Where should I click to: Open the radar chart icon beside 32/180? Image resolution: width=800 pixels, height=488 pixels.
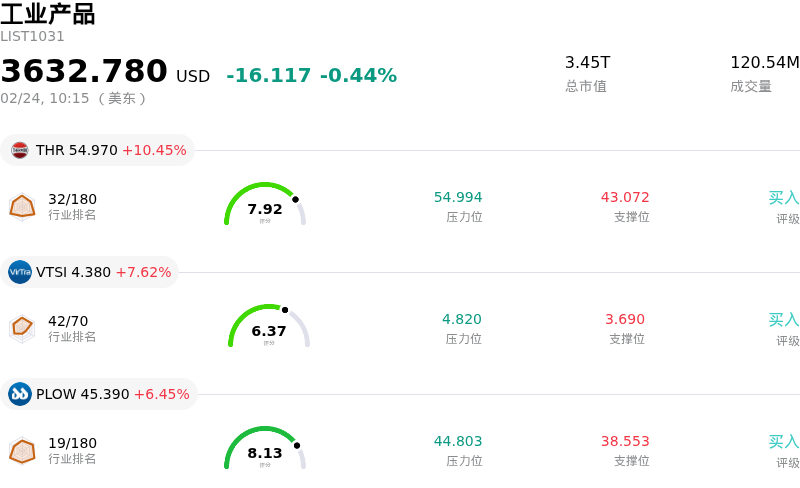click(22, 206)
